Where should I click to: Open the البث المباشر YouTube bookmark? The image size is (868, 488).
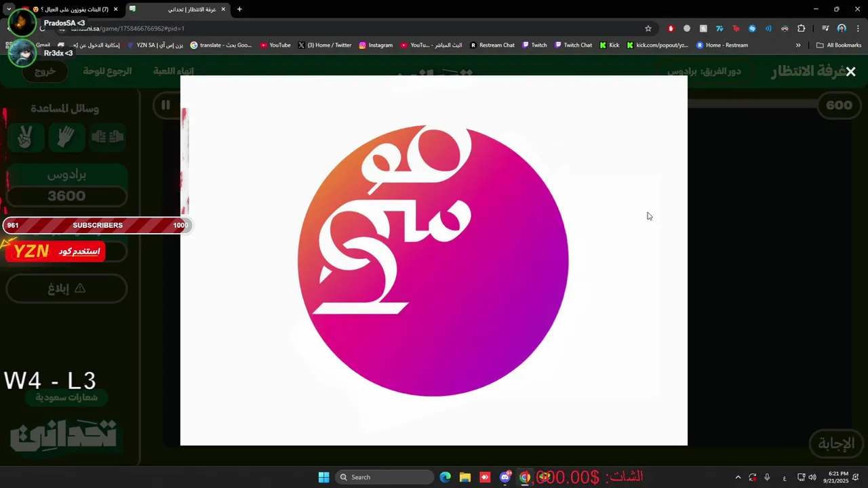coord(431,45)
